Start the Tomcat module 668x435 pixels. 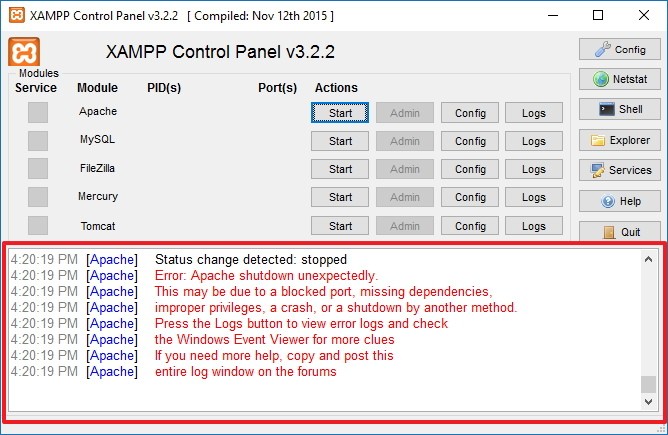tap(340, 226)
